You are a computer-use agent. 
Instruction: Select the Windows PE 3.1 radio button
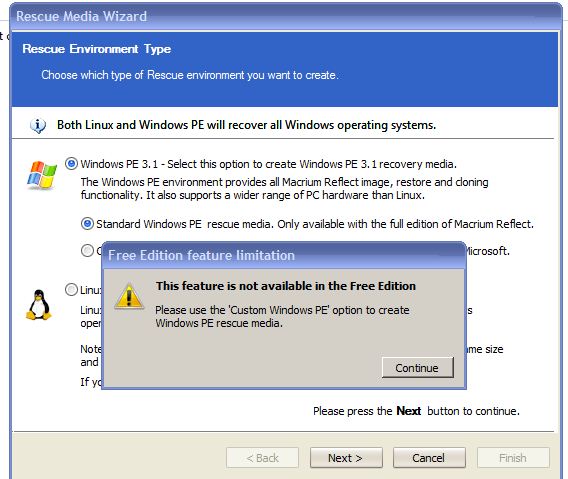coord(71,164)
